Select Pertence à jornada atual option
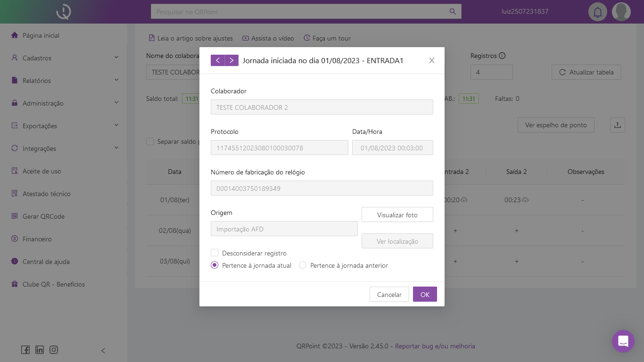 [215, 265]
